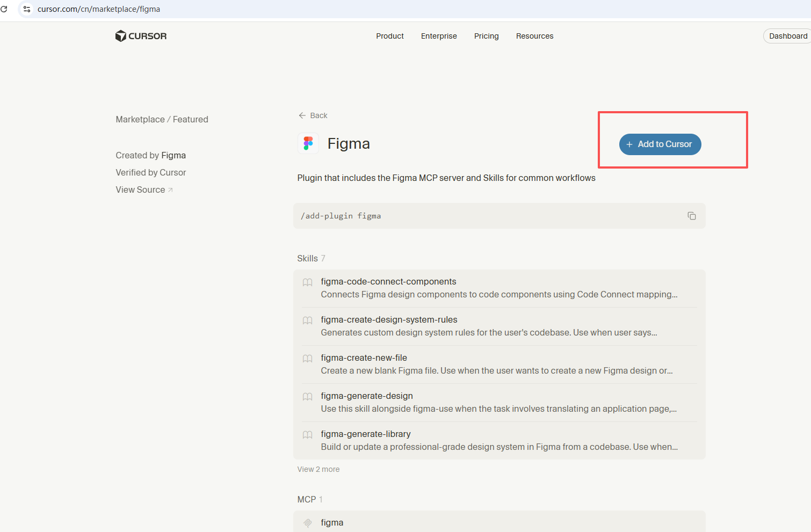Go to the Pricing page
This screenshot has height=532, width=811.
[487, 36]
